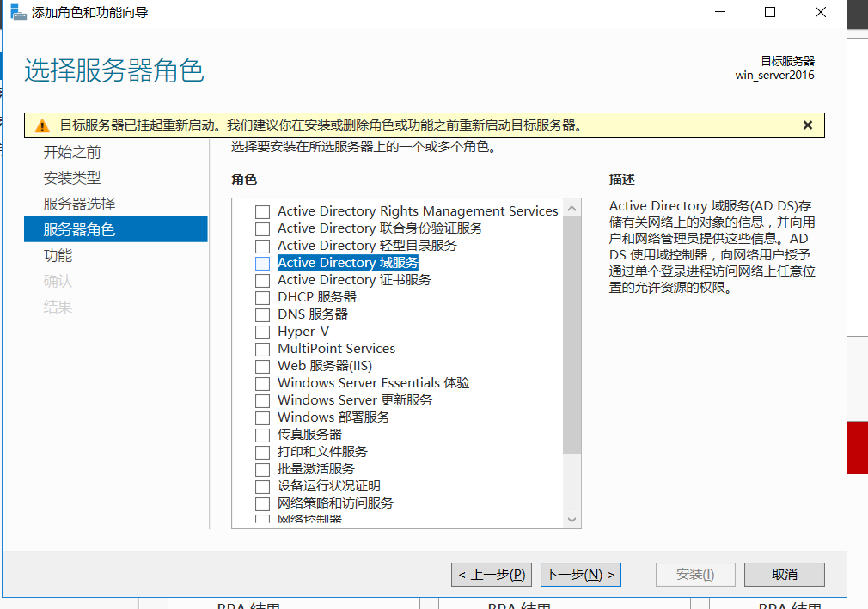Check Windows Server Essentials 体验 checkbox
The image size is (868, 609).
pyautogui.click(x=262, y=383)
